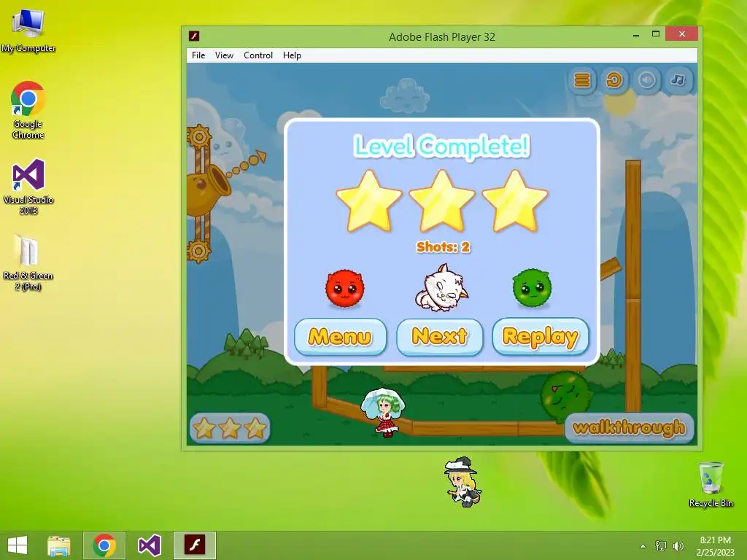Click the Flash Player title bar icon
Viewport: 747px width, 560px height.
pos(194,36)
